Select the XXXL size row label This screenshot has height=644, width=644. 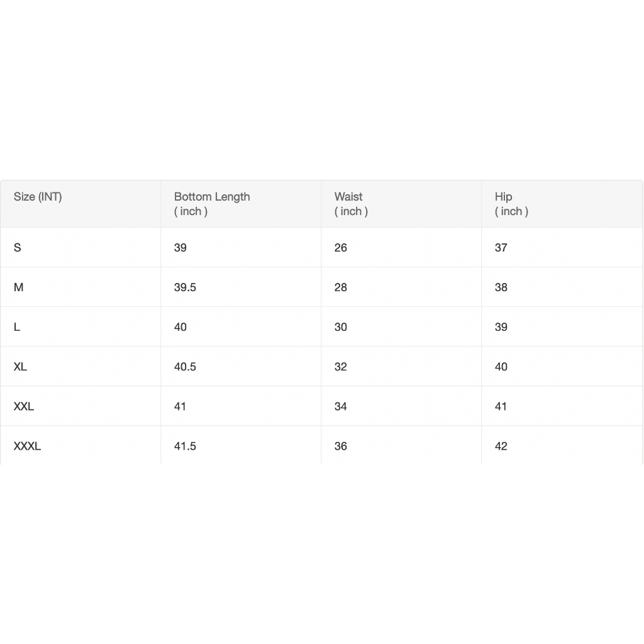tap(27, 446)
